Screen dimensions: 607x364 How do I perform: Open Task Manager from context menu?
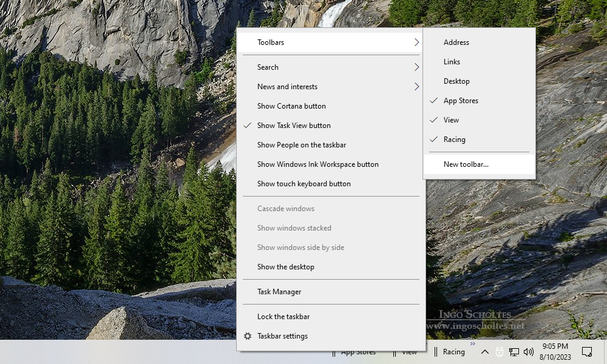(x=331, y=292)
